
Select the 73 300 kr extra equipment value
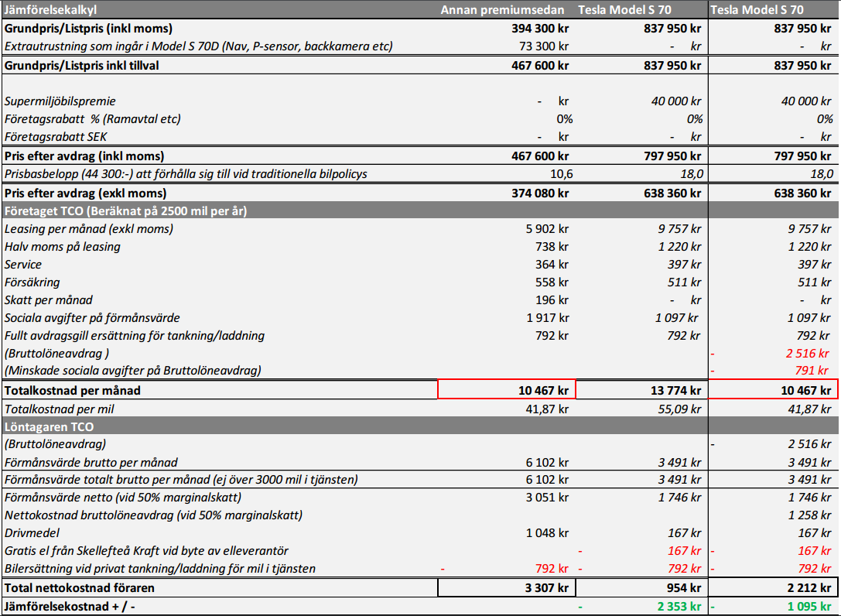[x=544, y=46]
